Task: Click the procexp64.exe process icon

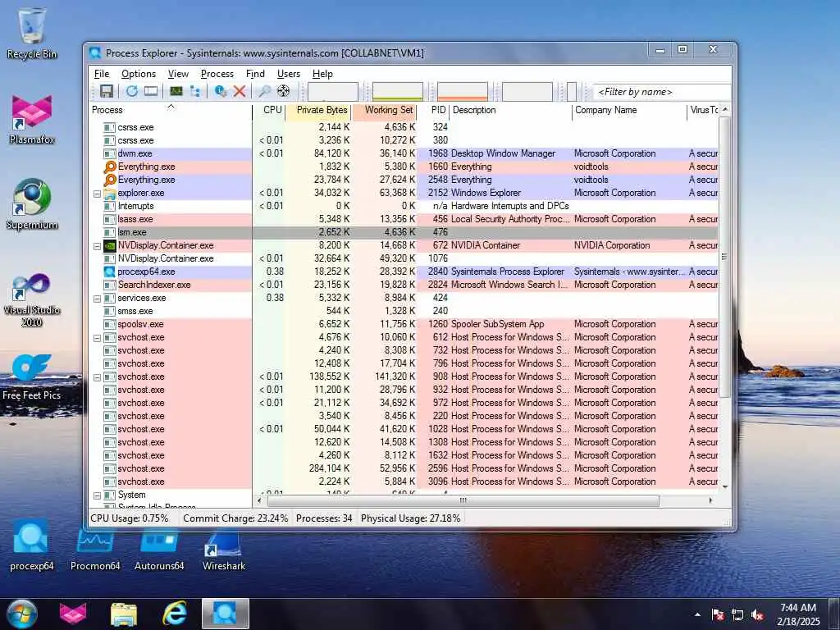Action: click(110, 272)
